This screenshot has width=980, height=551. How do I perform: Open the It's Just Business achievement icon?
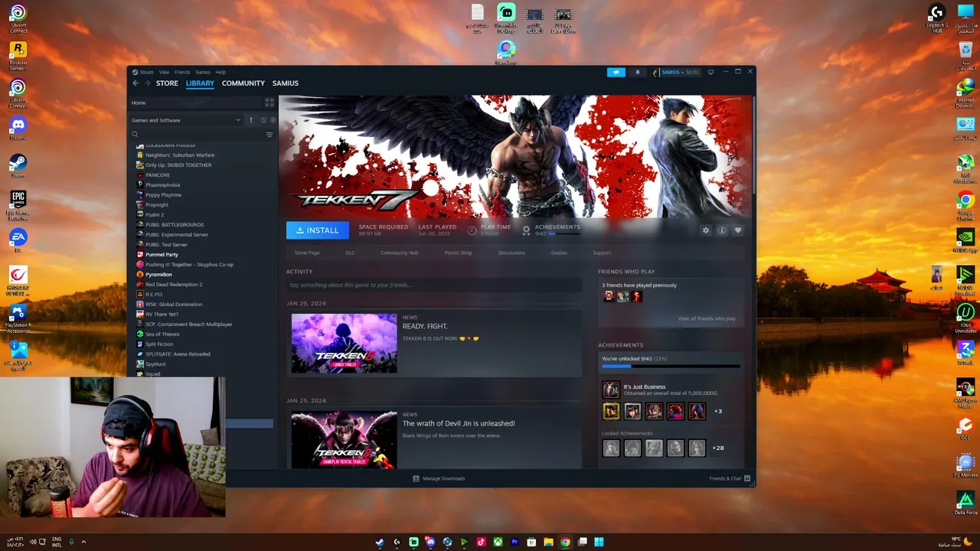coord(611,390)
